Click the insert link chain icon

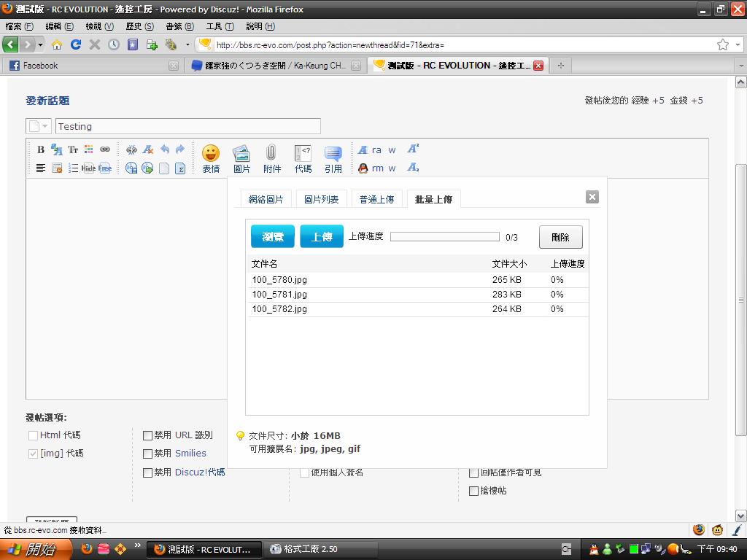click(x=105, y=149)
